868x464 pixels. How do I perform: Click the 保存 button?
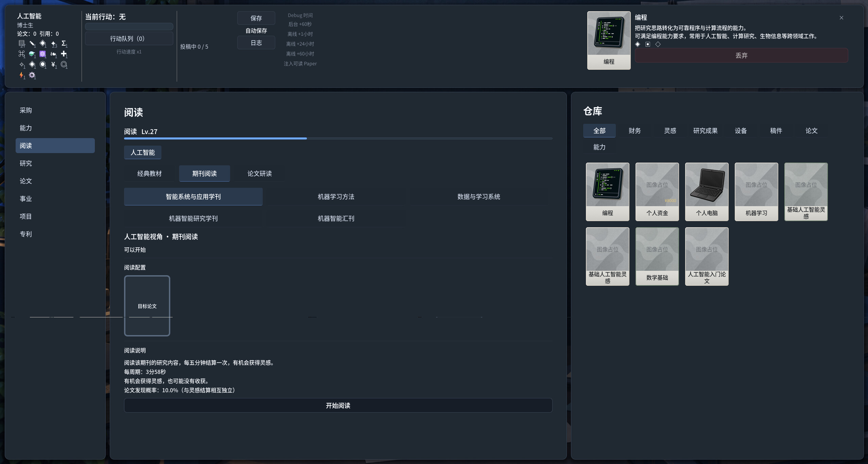click(x=256, y=18)
